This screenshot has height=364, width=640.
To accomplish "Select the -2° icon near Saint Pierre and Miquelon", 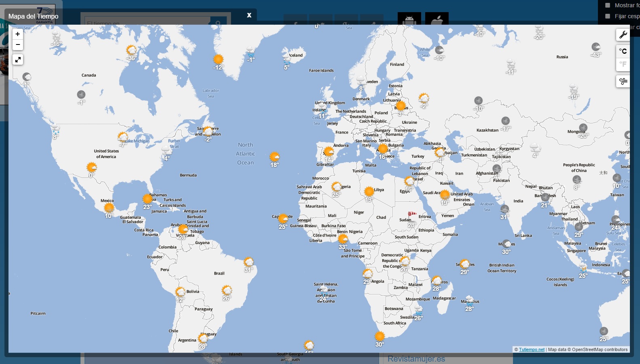I will pyautogui.click(x=208, y=131).
